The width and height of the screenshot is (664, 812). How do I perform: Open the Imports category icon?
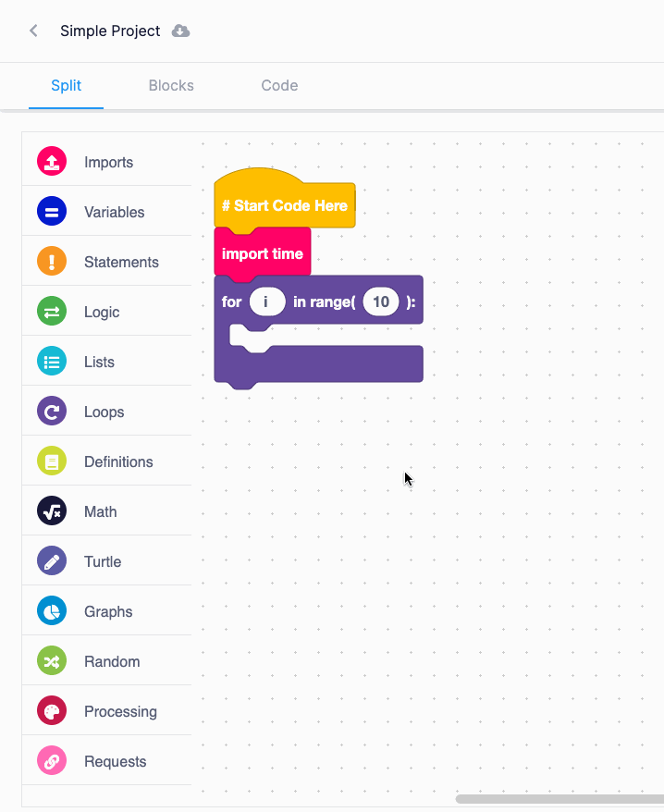pos(52,162)
